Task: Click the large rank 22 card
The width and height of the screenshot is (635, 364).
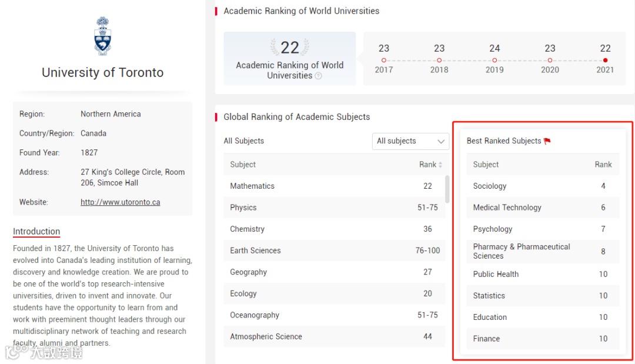Action: pos(289,58)
